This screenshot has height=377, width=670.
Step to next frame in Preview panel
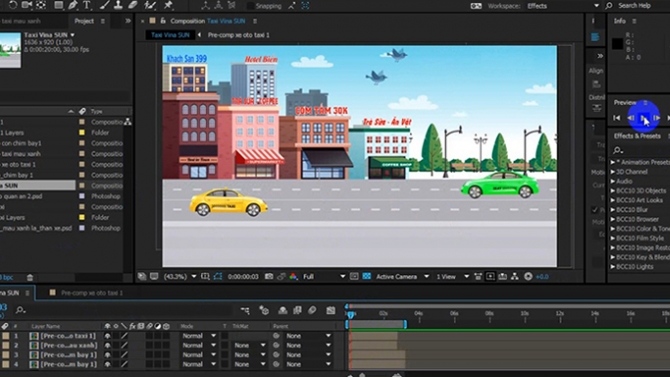point(657,118)
